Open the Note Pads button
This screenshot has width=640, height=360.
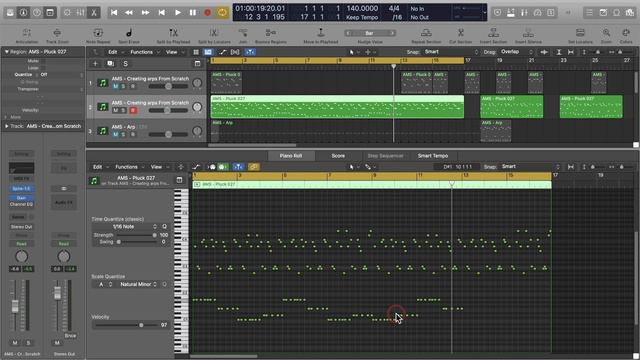pyautogui.click(x=603, y=13)
